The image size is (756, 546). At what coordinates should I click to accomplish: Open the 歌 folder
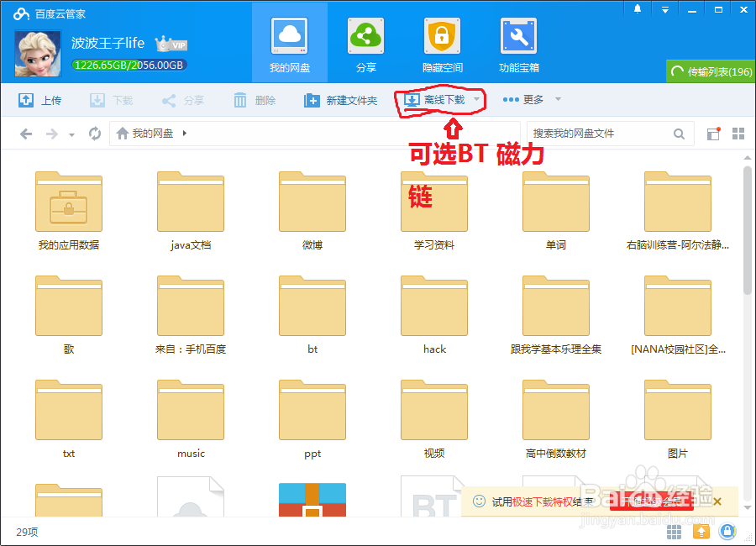tap(69, 315)
